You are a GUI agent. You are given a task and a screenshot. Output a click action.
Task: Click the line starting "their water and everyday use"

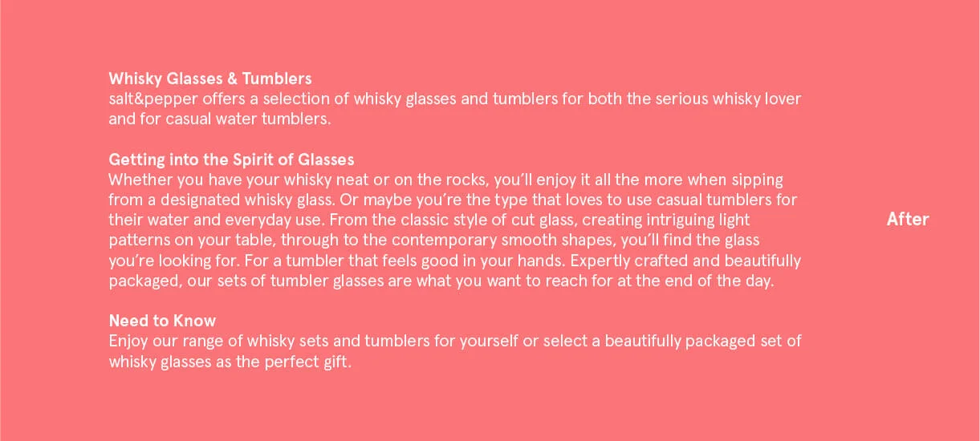pos(429,219)
